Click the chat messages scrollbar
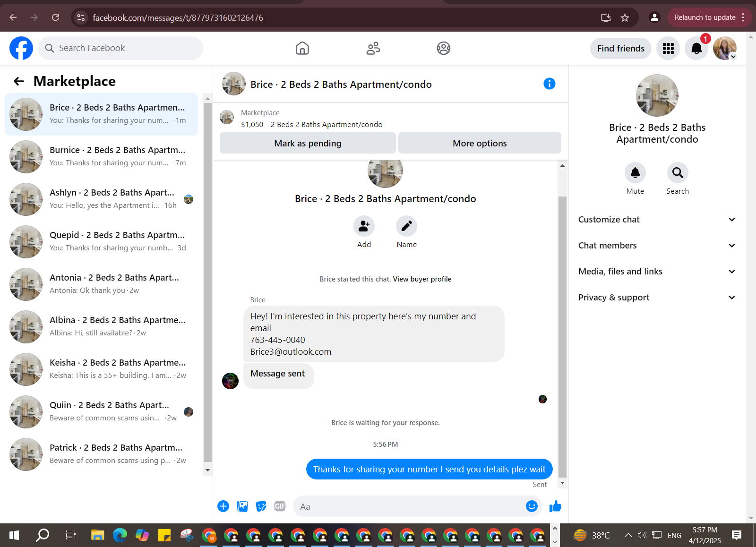 coord(562,336)
